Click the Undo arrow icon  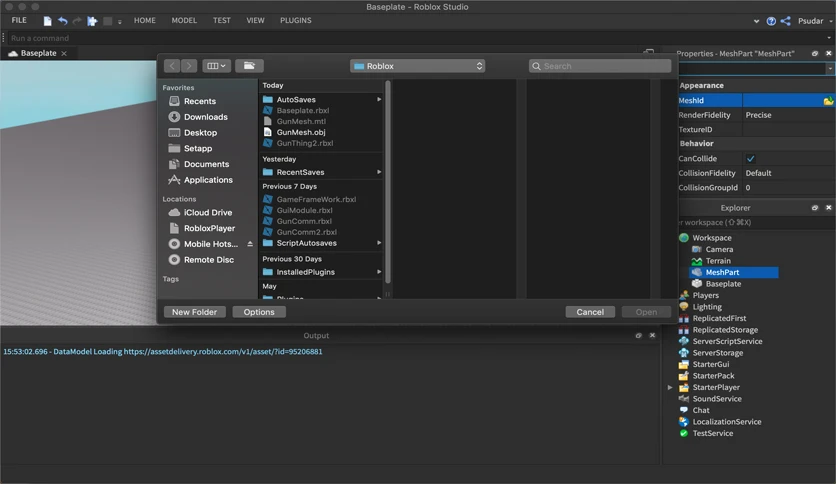(63, 21)
